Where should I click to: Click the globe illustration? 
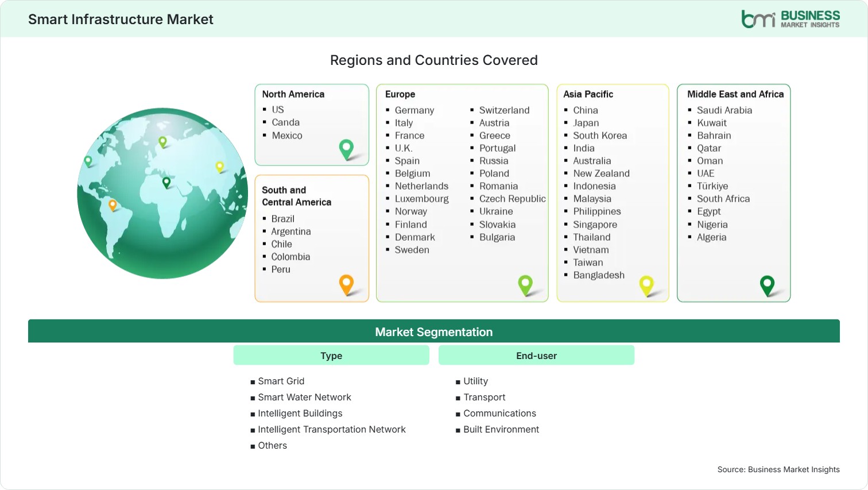pyautogui.click(x=163, y=193)
